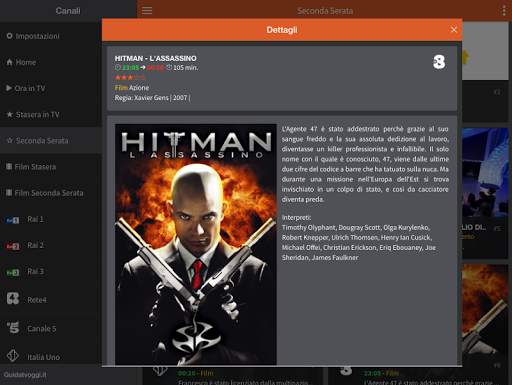512x385 pixels.
Task: Click the 'Film Azione' genre text
Action: 132,88
